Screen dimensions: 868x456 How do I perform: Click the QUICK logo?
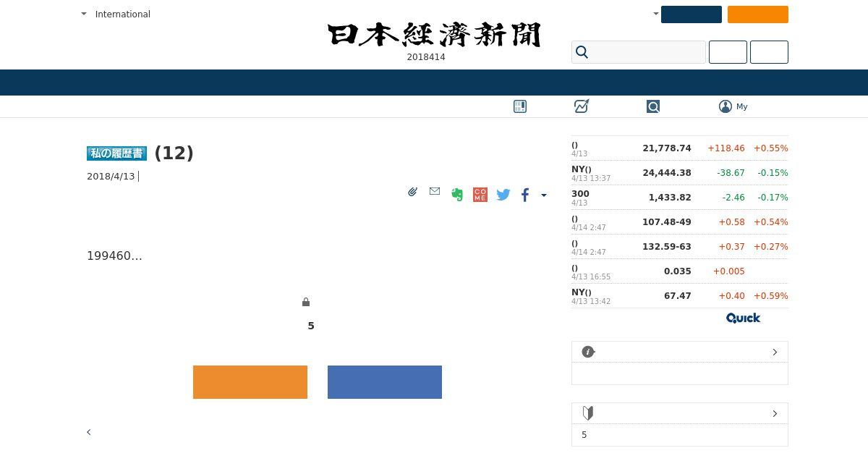pyautogui.click(x=743, y=318)
